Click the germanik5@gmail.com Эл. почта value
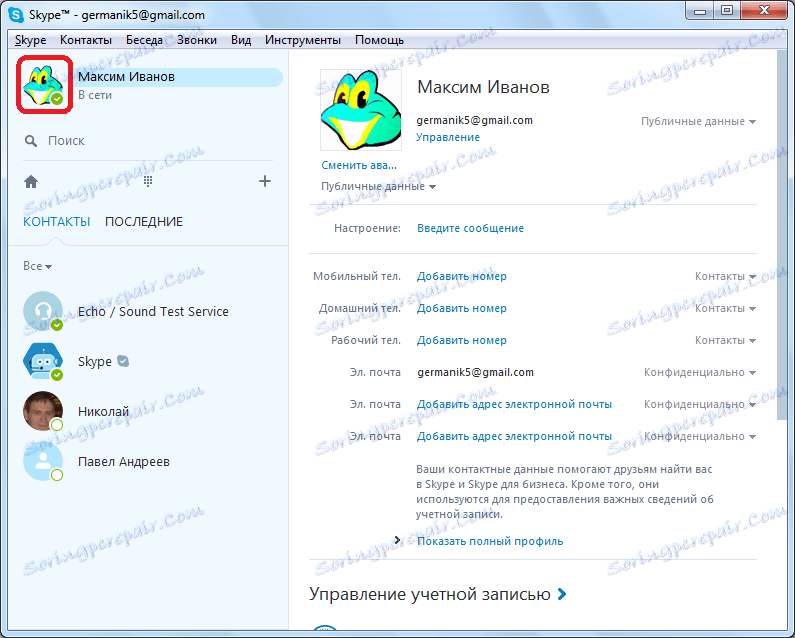Image resolution: width=795 pixels, height=638 pixels. click(x=476, y=372)
